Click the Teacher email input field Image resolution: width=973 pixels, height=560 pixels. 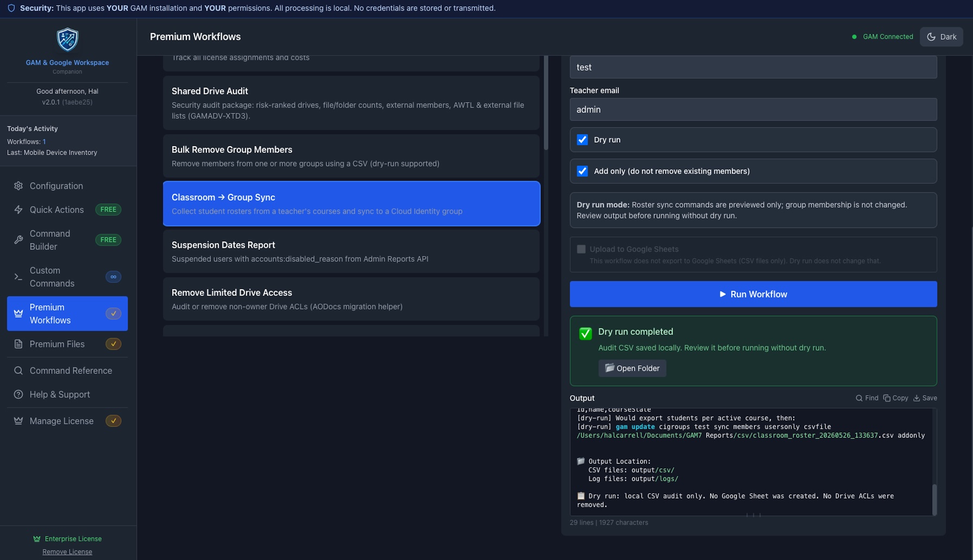tap(753, 109)
